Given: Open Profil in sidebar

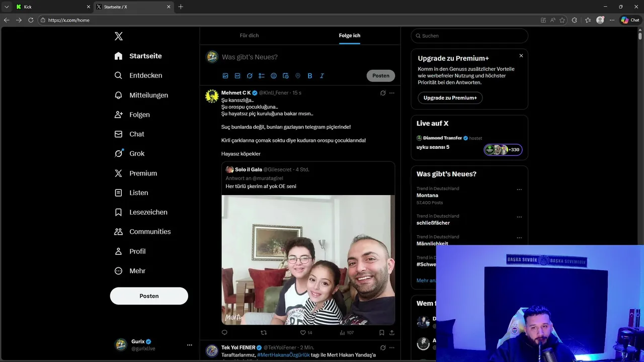Looking at the screenshot, I should pos(130,251).
